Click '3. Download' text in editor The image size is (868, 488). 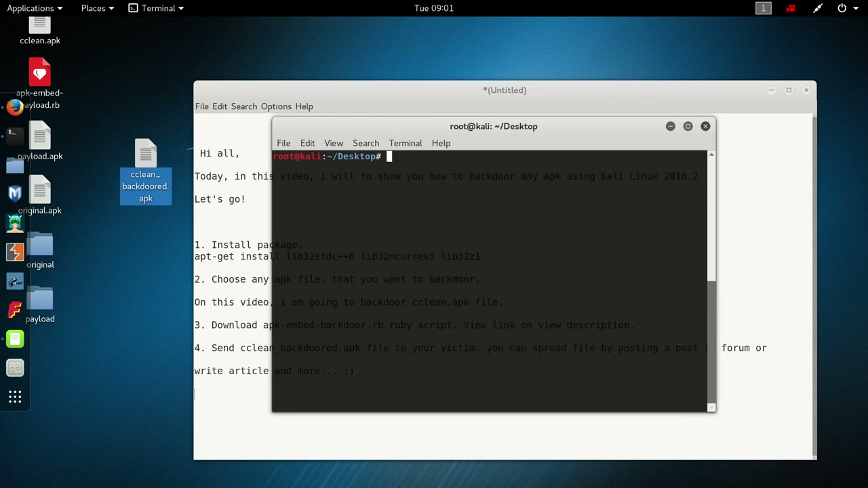click(x=226, y=325)
